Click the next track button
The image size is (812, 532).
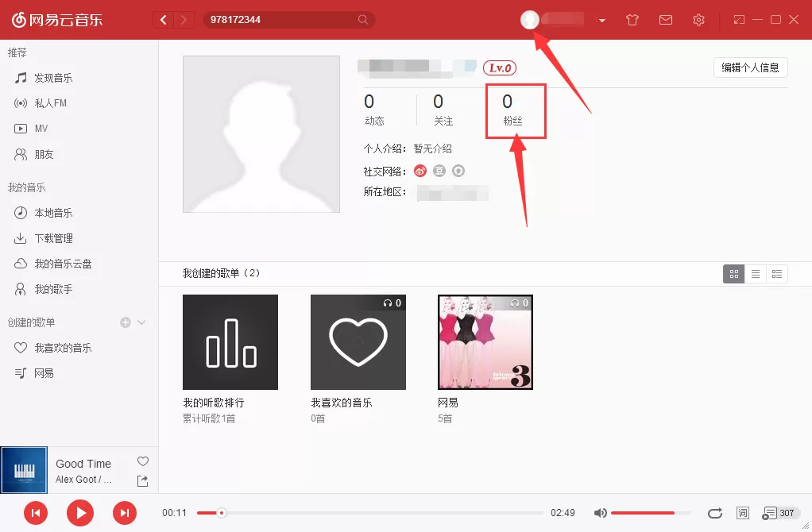[x=125, y=513]
